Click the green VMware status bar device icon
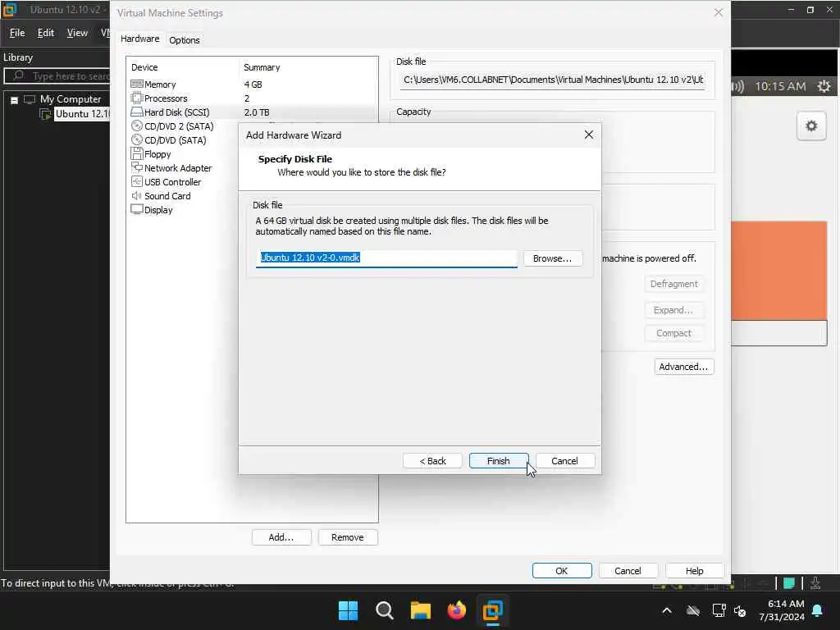This screenshot has width=840, height=630. [789, 583]
